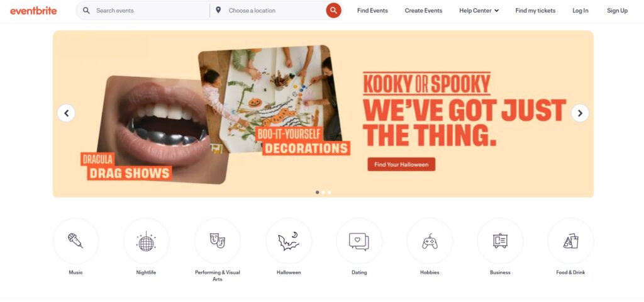Open Performing & Visual Arts masks icon

[x=217, y=241]
